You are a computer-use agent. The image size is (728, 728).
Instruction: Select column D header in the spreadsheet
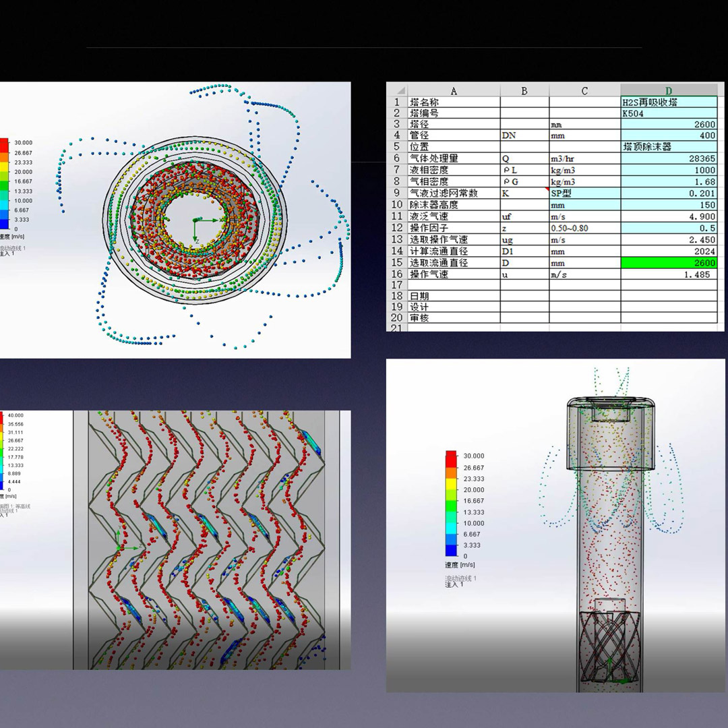(668, 90)
